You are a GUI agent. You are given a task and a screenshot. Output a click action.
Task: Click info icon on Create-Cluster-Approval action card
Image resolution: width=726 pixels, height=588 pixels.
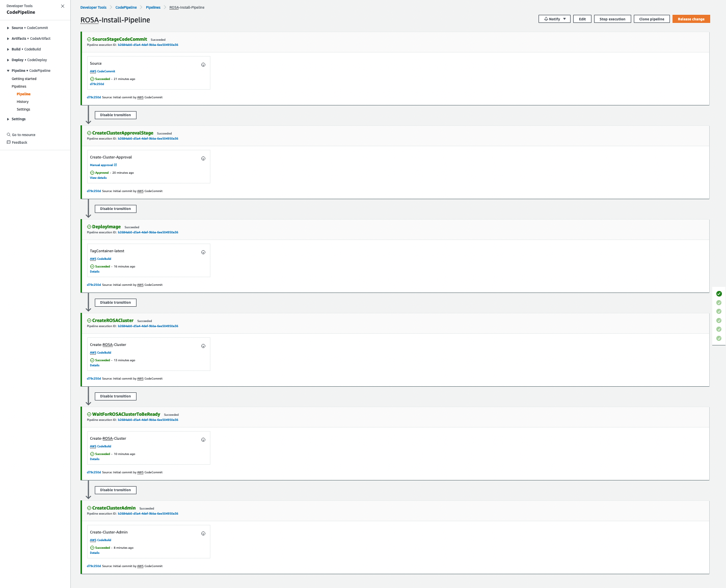pos(203,158)
